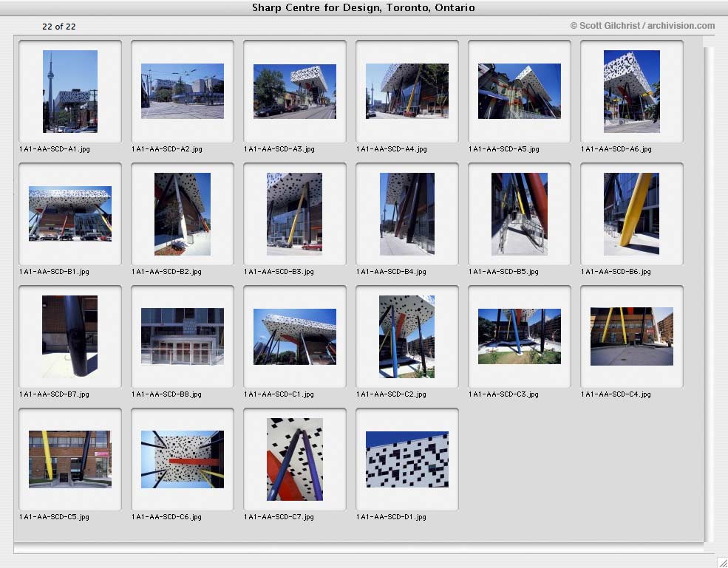Click the filename label 1A1-AA-SCD-B2.jpg

pyautogui.click(x=167, y=272)
